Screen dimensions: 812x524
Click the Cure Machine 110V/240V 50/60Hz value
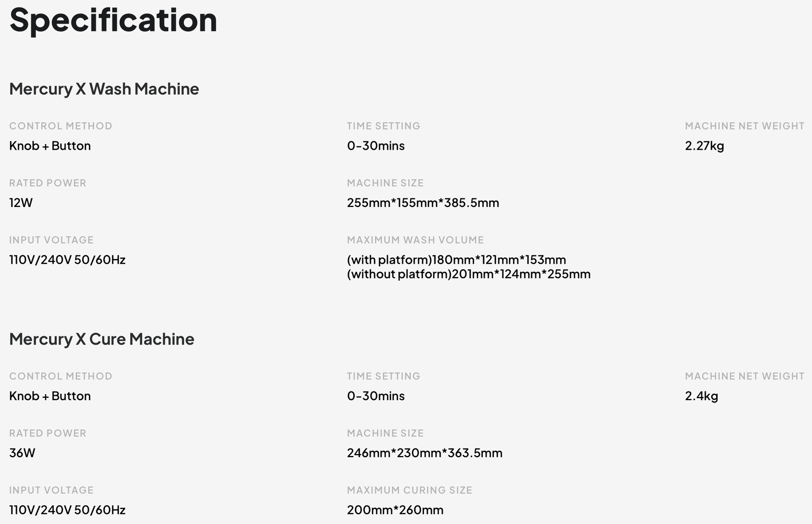pos(67,510)
